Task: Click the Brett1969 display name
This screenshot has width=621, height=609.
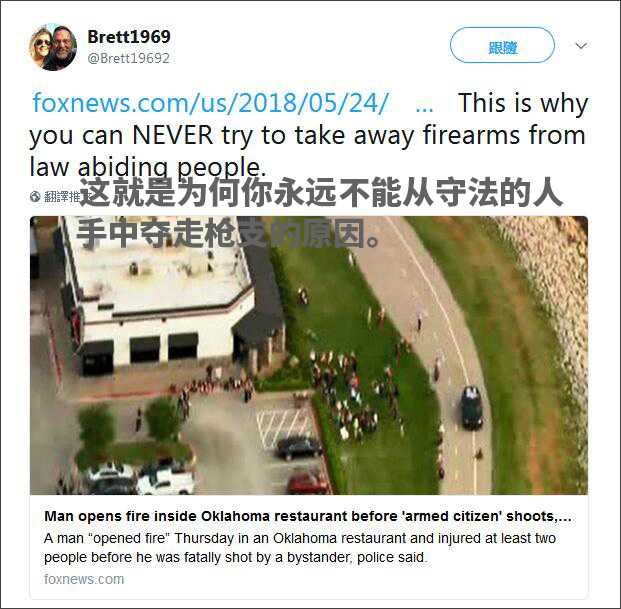Action: tap(129, 37)
